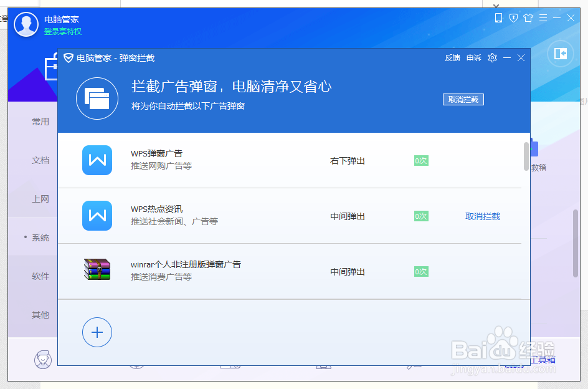Screen dimensions: 588x389
Task: Disable blocking for WPS热点资讯 via 取消拦截
Action: (483, 216)
